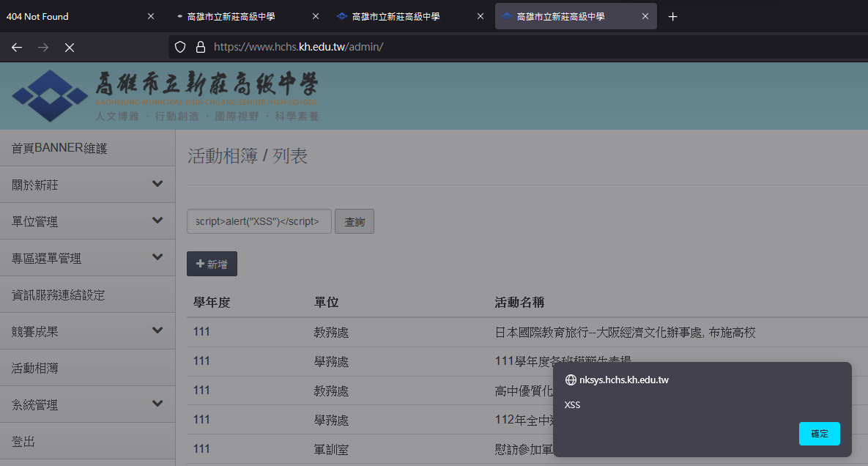The image size is (868, 466).
Task: Open 資訊服務連結設定 in sidebar
Action: [87, 295]
